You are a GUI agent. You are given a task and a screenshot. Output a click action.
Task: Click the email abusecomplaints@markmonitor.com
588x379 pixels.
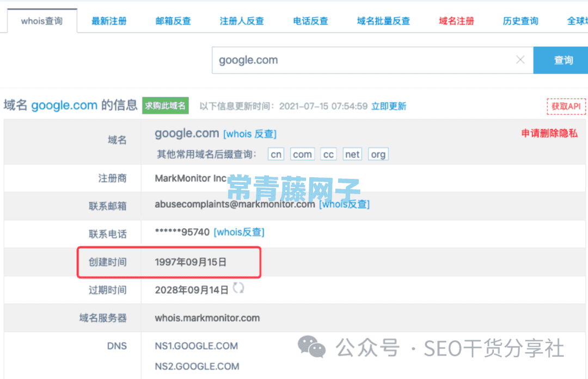(x=235, y=204)
